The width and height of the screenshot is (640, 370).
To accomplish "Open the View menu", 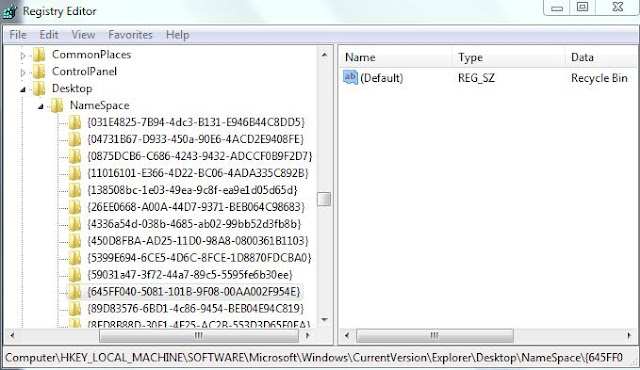I will coord(83,35).
